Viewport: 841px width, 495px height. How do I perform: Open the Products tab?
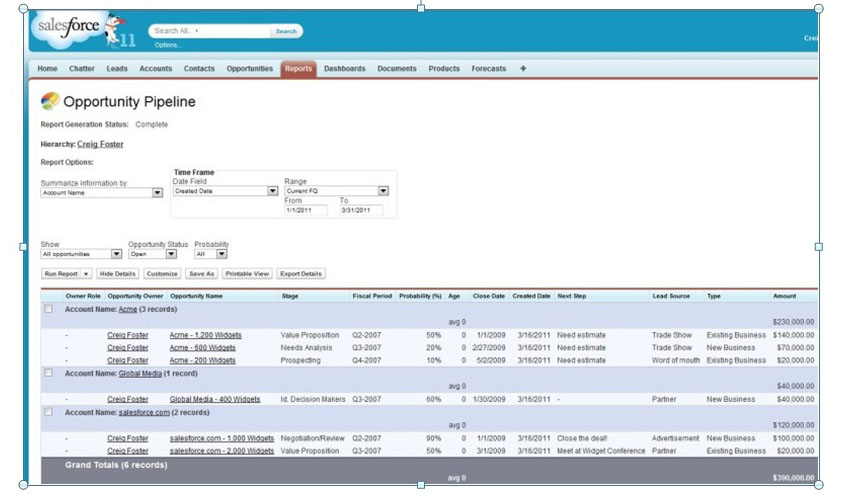pyautogui.click(x=444, y=69)
